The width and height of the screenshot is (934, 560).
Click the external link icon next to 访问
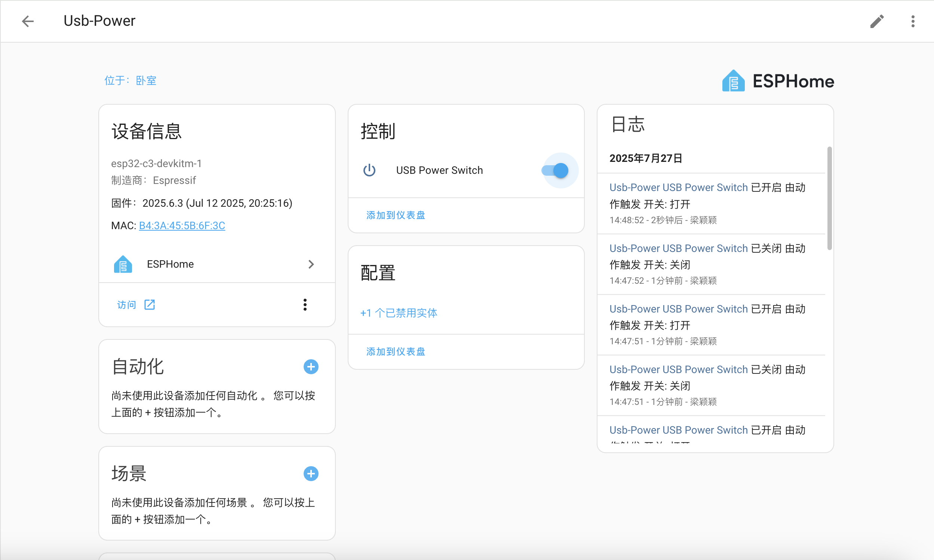pyautogui.click(x=150, y=305)
